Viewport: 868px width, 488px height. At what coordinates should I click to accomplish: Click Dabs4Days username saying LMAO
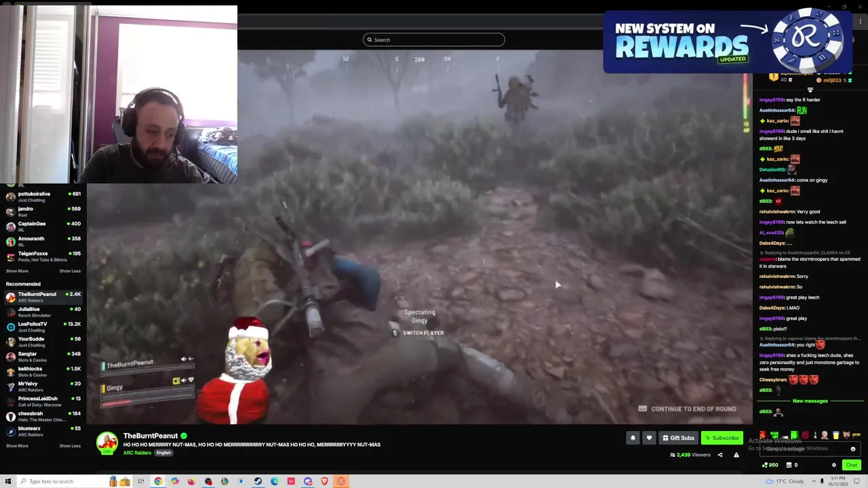(773, 308)
